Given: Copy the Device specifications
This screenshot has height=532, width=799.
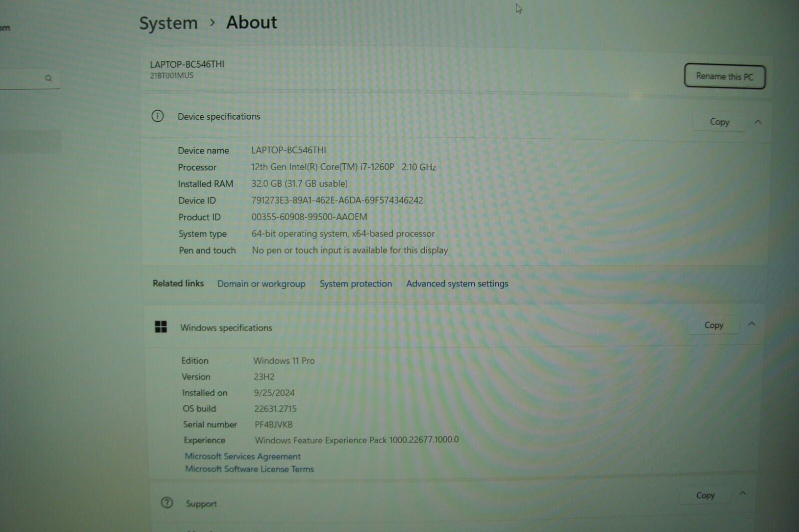Looking at the screenshot, I should tap(719, 122).
